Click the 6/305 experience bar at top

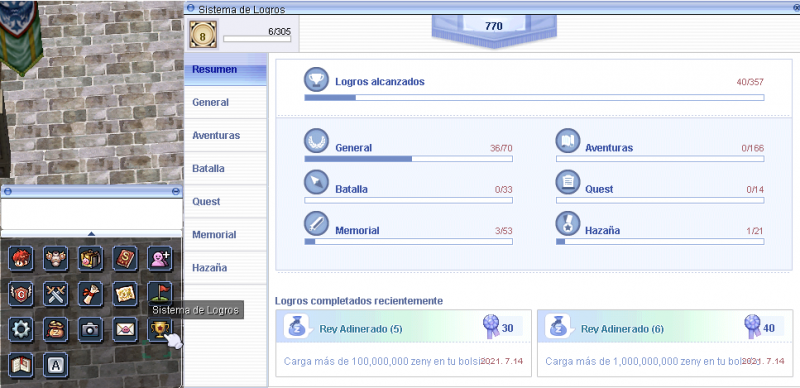257,39
